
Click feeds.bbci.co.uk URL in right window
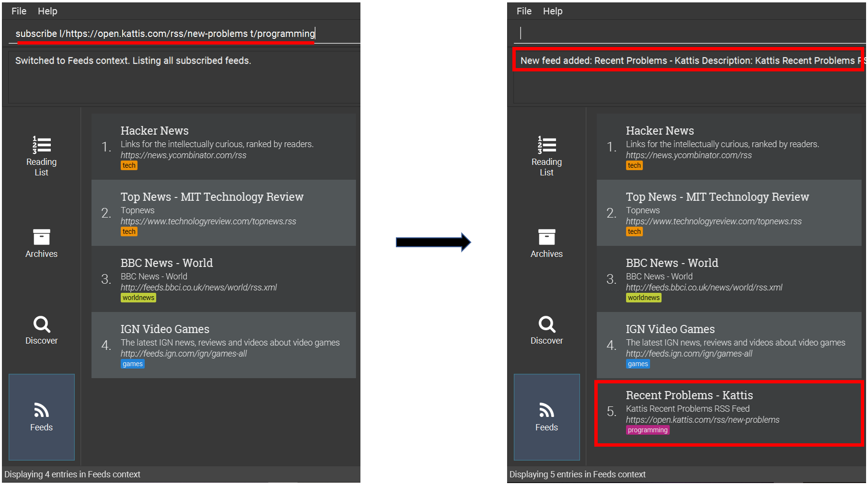pos(704,287)
